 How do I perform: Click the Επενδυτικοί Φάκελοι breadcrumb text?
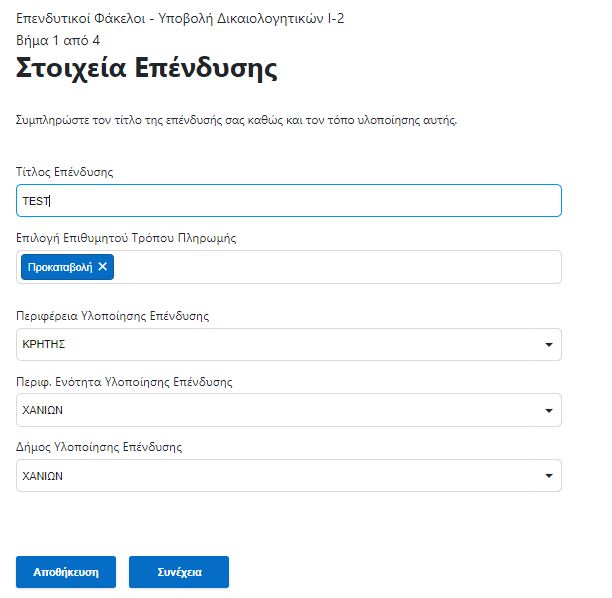coord(81,18)
